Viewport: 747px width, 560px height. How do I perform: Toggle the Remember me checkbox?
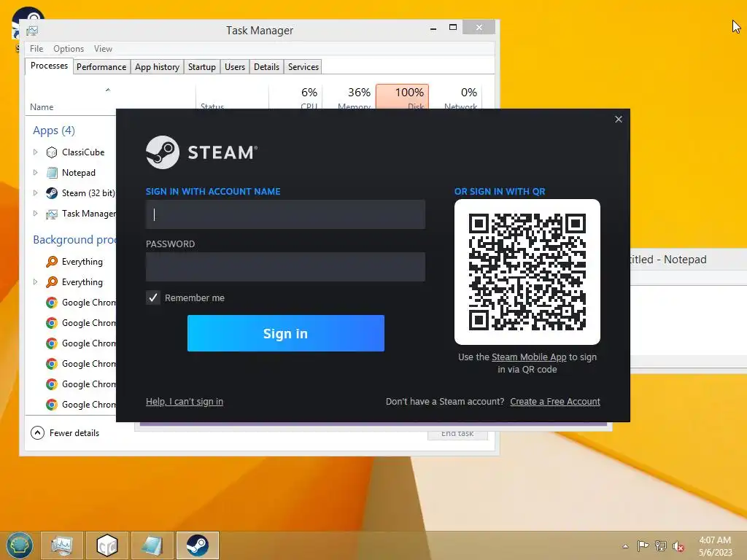coord(153,297)
